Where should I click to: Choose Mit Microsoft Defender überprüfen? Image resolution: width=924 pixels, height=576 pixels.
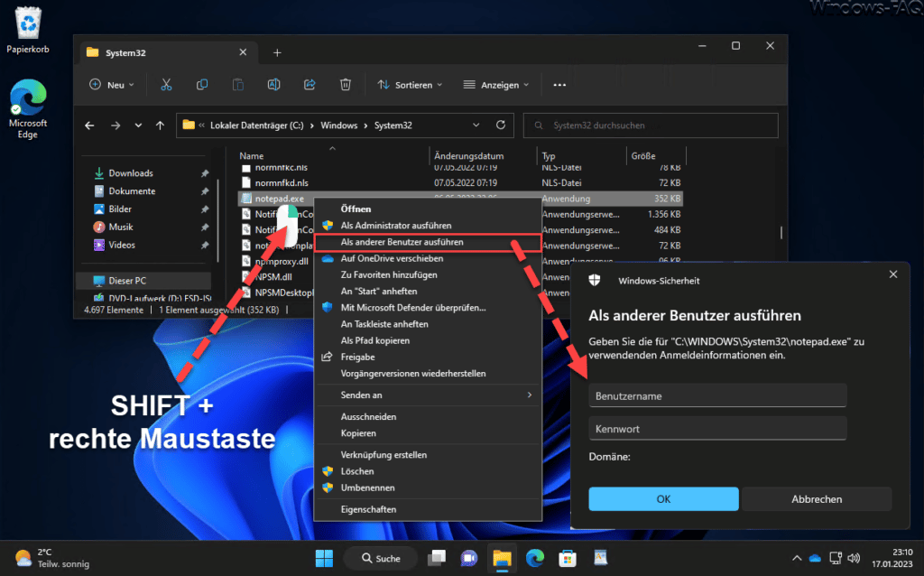click(429, 308)
